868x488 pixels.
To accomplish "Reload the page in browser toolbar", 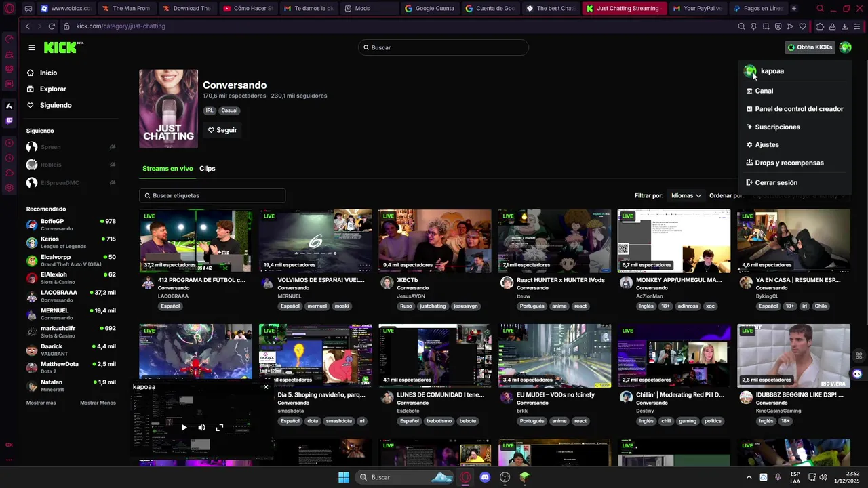I will [x=52, y=26].
